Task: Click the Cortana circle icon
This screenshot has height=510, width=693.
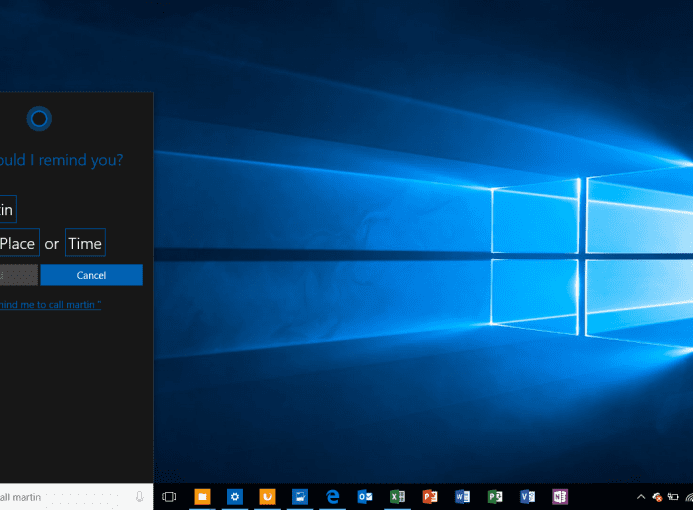Action: click(x=39, y=118)
